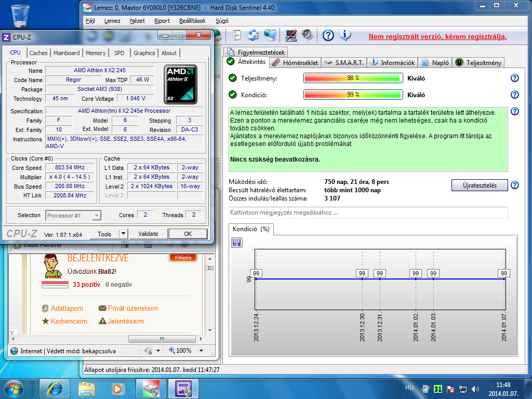
Task: Open the globe and monitor network toolbar icon
Action: 270,35
